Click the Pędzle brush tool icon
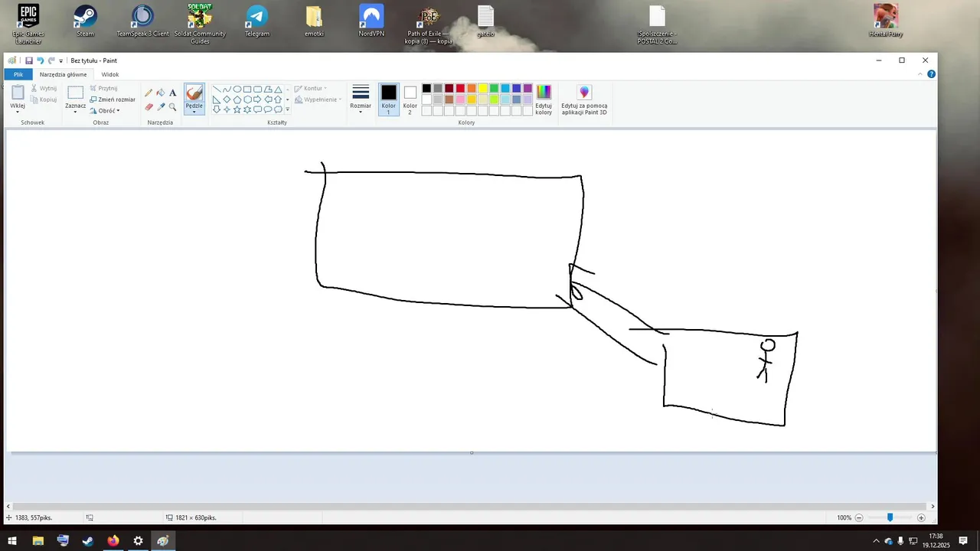This screenshot has width=980, height=551. point(194,93)
